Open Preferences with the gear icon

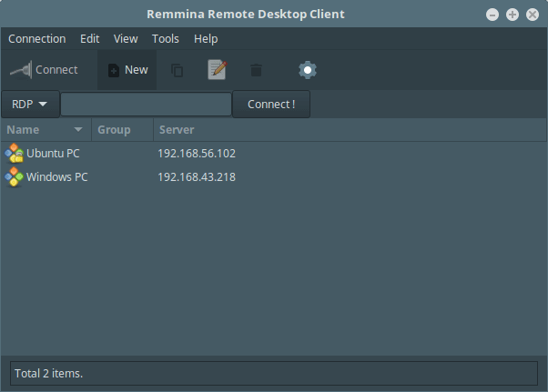pos(308,70)
